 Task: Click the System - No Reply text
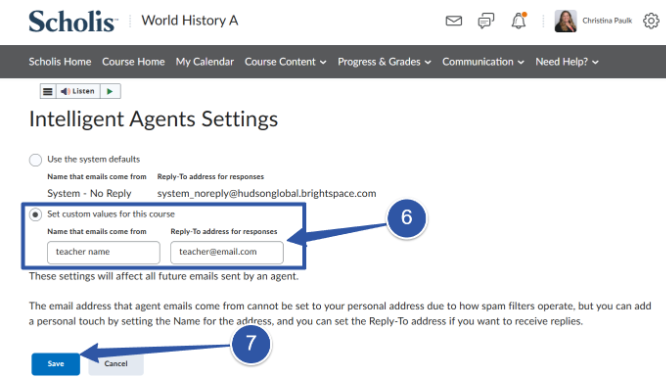[x=89, y=194]
